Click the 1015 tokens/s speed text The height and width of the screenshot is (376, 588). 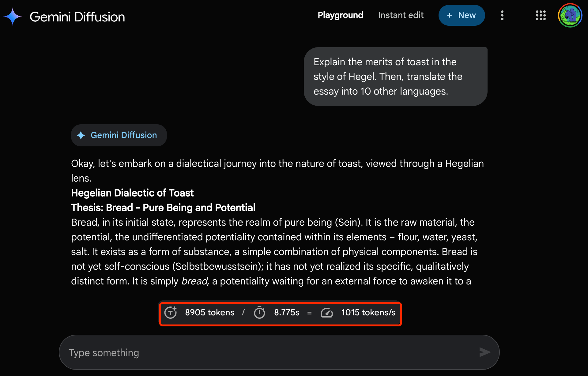pyautogui.click(x=368, y=313)
